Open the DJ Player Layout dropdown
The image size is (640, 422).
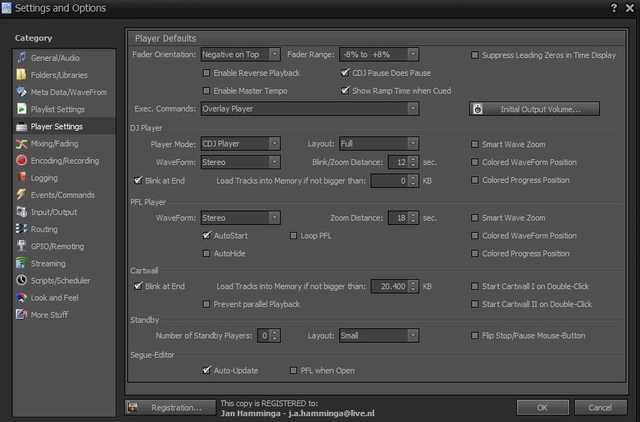(379, 144)
